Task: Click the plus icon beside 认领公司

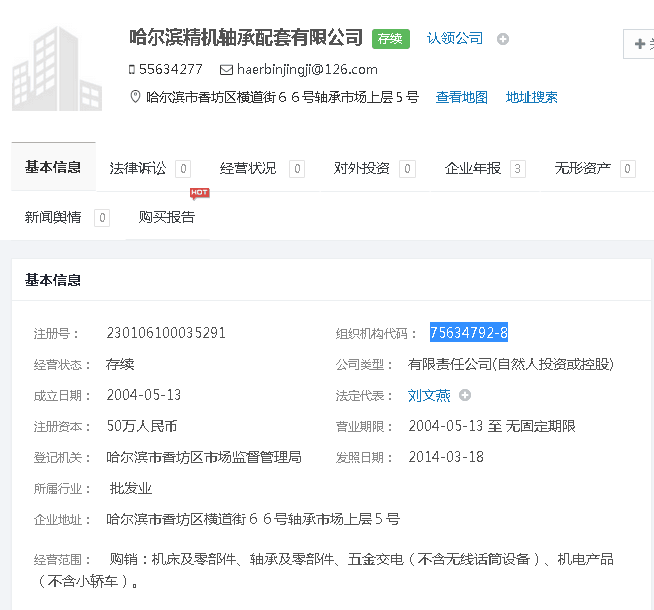Action: (x=503, y=39)
